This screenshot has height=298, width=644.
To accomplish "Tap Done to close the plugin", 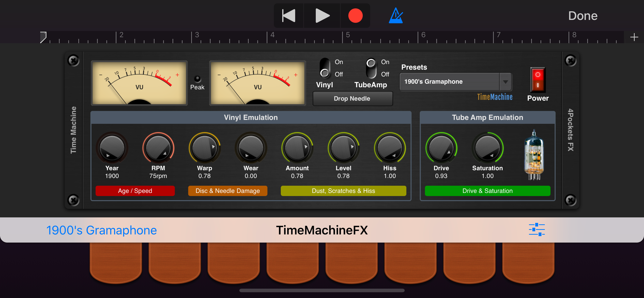I will tap(582, 16).
